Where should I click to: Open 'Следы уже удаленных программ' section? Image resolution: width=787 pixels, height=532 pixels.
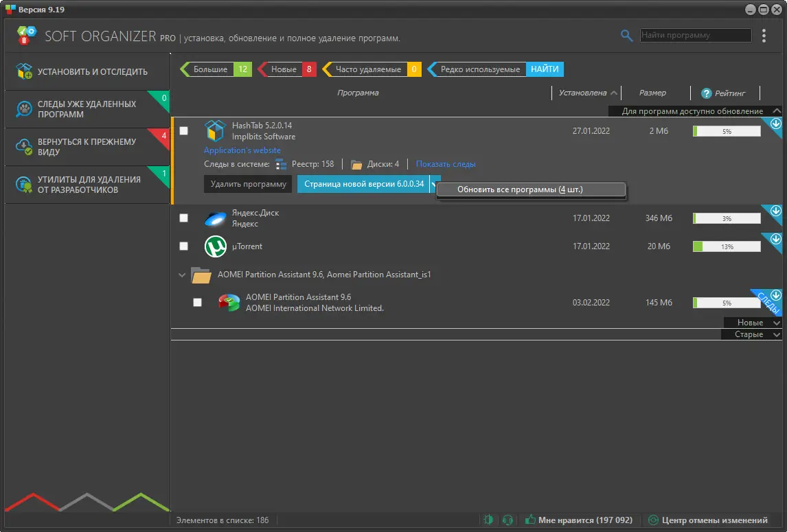[x=87, y=109]
